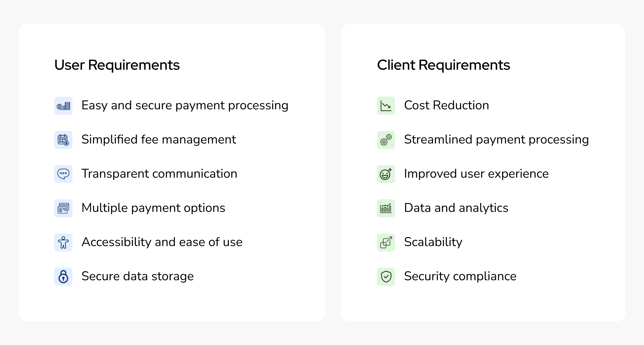This screenshot has height=345, width=644.
Task: Select 'Secure data storage' text
Action: 138,276
